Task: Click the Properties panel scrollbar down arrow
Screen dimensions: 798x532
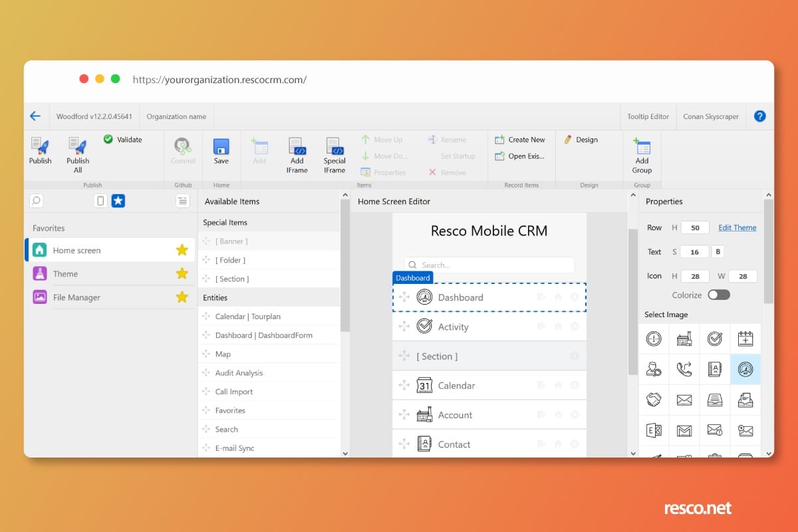Action: click(x=769, y=453)
